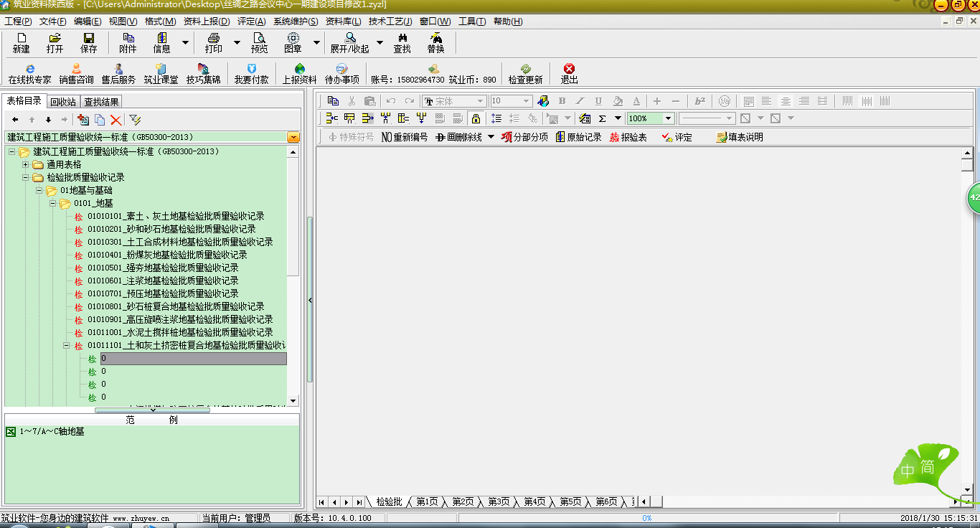This screenshot has height=528, width=980.
Task: Click the 图章 stamp icon
Action: (x=293, y=42)
